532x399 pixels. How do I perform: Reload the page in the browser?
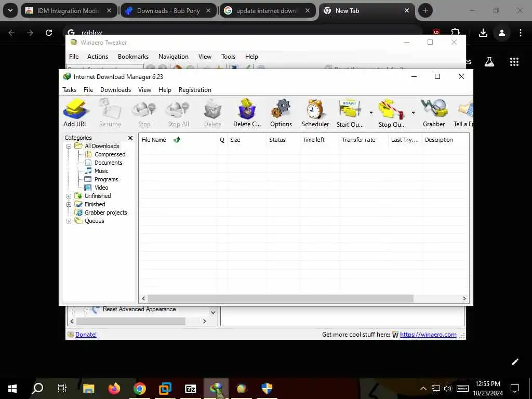49,33
